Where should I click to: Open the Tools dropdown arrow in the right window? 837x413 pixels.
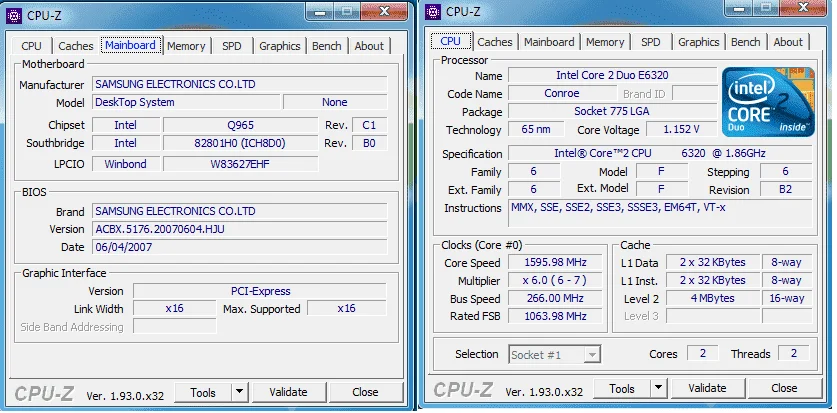click(659, 388)
